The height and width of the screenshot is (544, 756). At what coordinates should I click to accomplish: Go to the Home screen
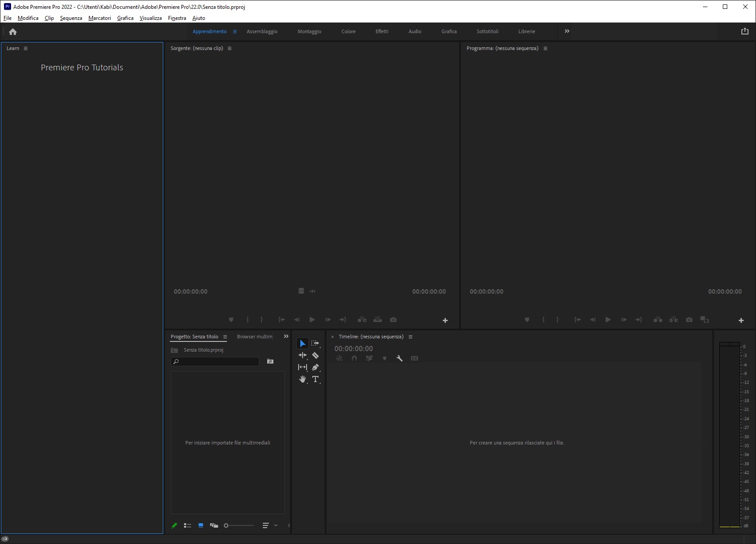[x=13, y=31]
